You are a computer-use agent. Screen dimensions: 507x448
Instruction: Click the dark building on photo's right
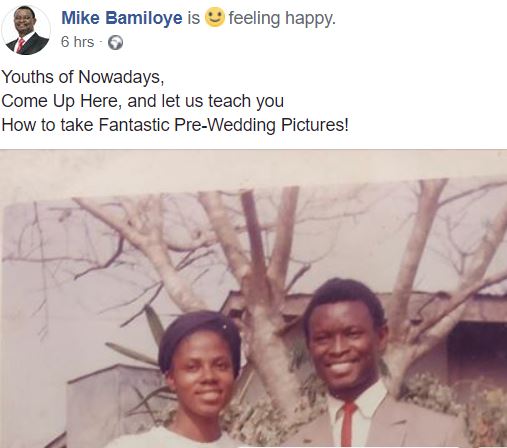pyautogui.click(x=477, y=352)
